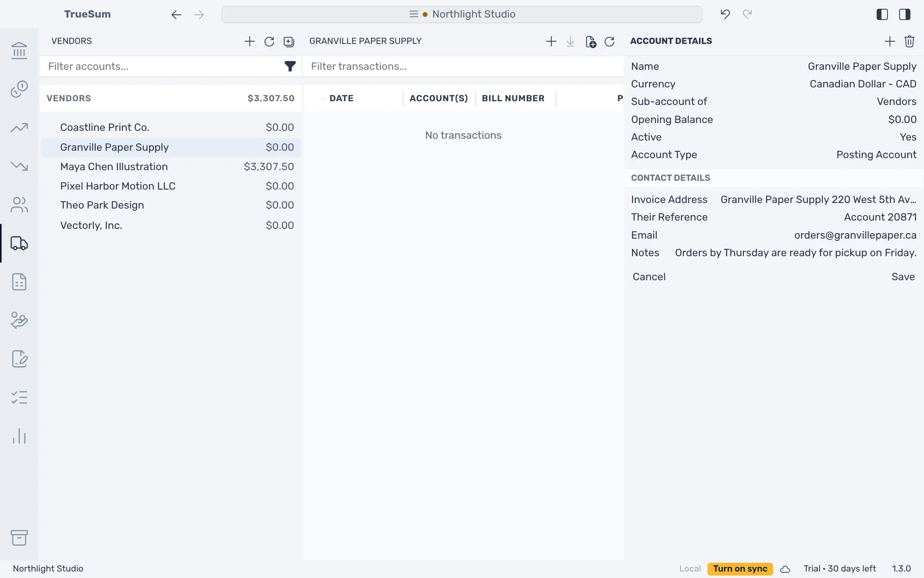924x578 pixels.
Task: Select Theo Park Design vendor
Action: pos(170,205)
